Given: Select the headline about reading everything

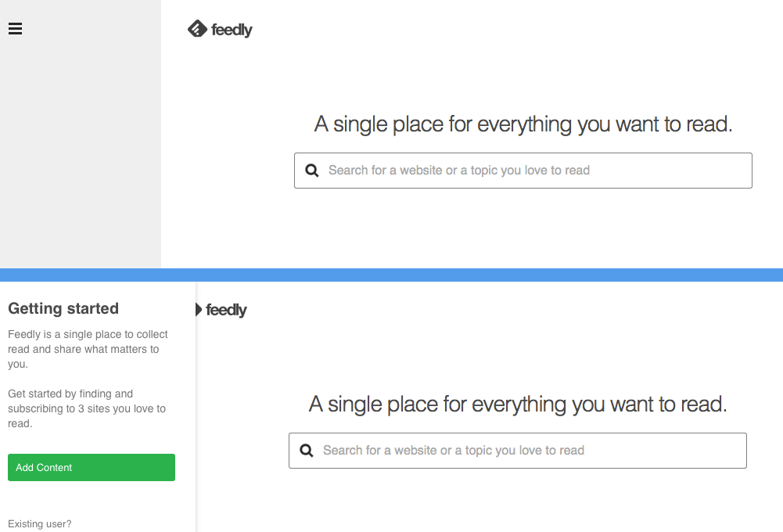Looking at the screenshot, I should coord(523,124).
